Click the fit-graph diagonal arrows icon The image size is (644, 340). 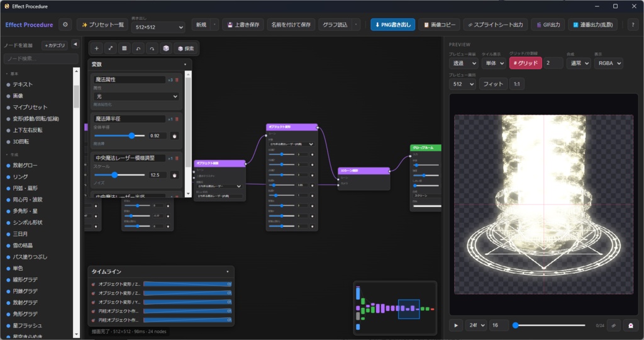tap(111, 48)
